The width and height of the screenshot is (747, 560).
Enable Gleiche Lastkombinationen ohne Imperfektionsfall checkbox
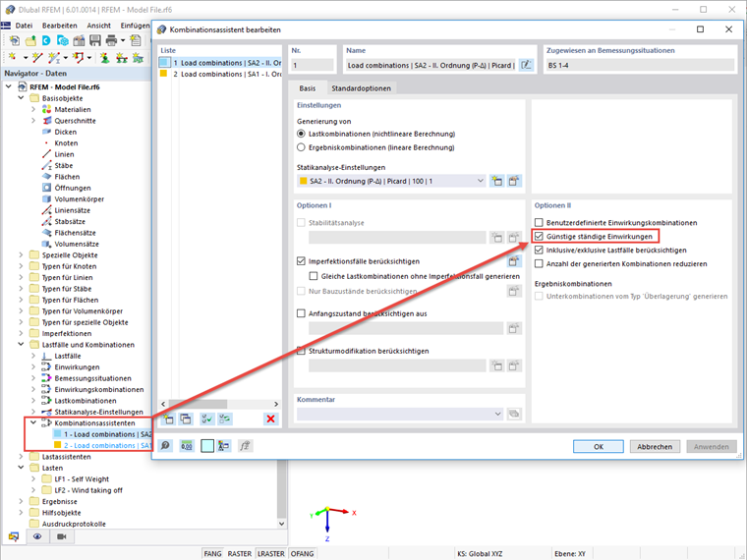click(x=313, y=276)
